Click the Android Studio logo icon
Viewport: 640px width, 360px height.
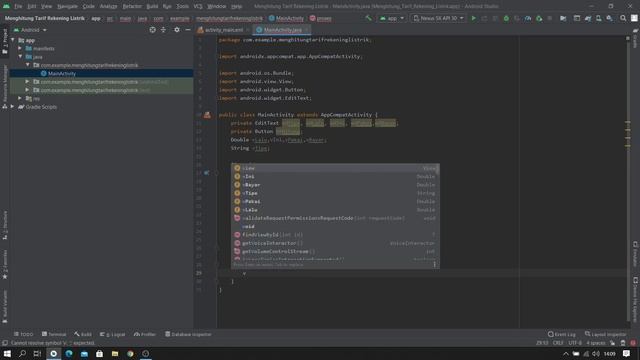point(6,6)
